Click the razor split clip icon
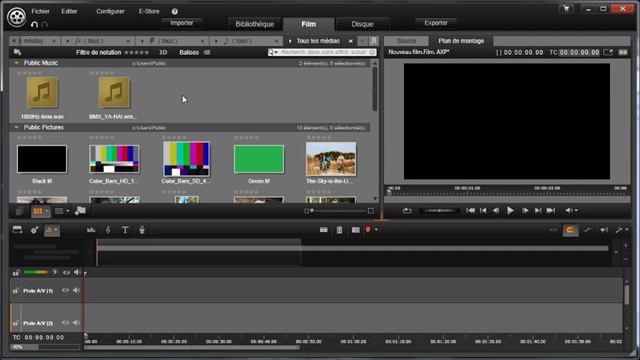 click(324, 230)
